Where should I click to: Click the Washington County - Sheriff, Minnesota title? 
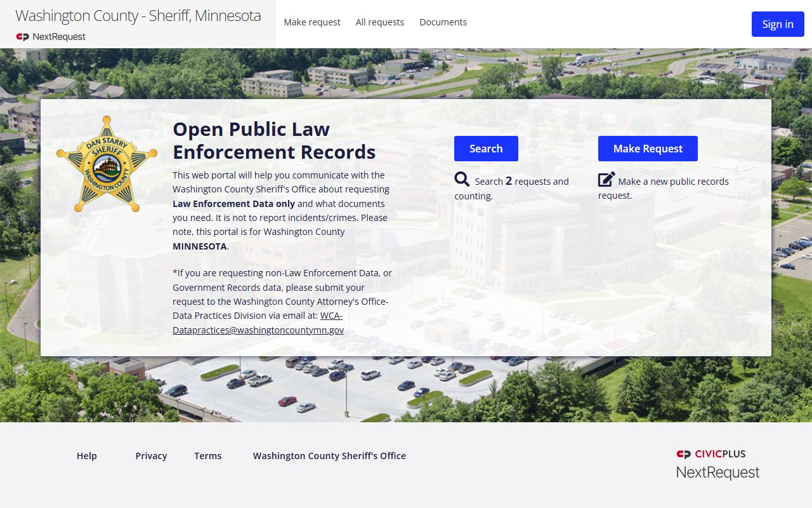138,16
